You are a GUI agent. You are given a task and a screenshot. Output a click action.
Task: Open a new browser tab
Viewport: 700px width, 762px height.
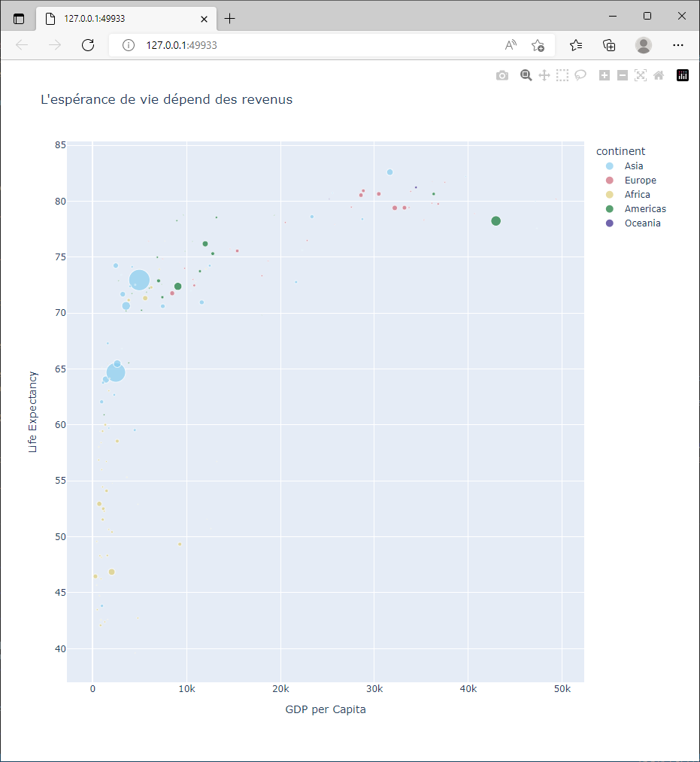tap(230, 19)
